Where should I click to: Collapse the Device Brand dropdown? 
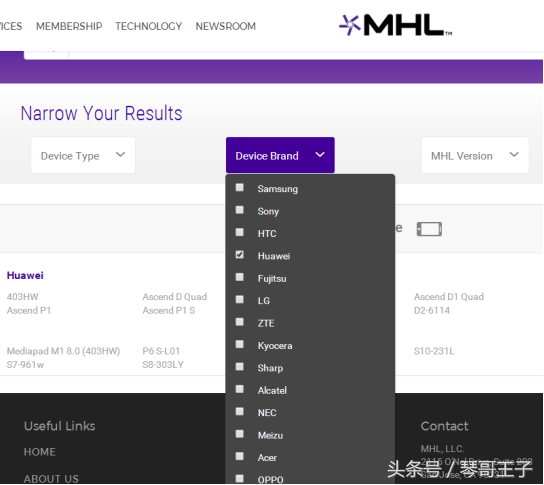[280, 155]
